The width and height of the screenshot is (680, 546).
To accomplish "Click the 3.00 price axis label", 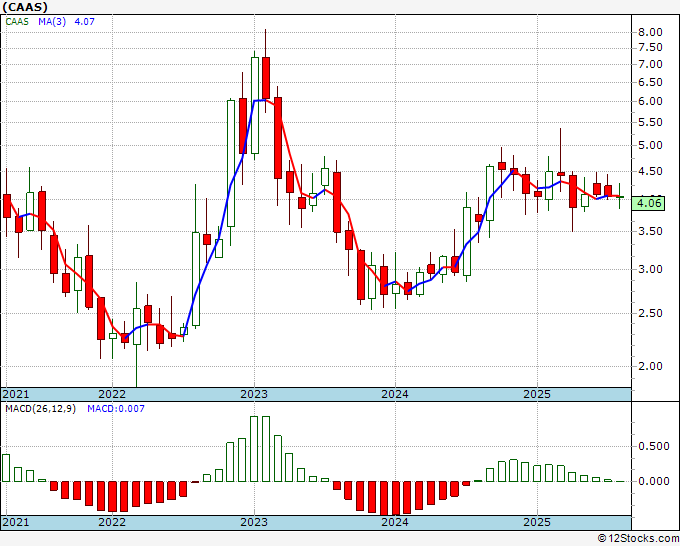I will coord(650,269).
